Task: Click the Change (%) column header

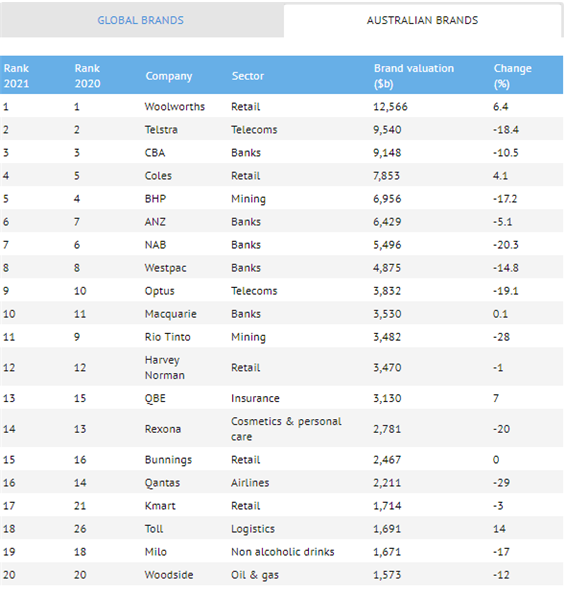Action: click(x=512, y=76)
